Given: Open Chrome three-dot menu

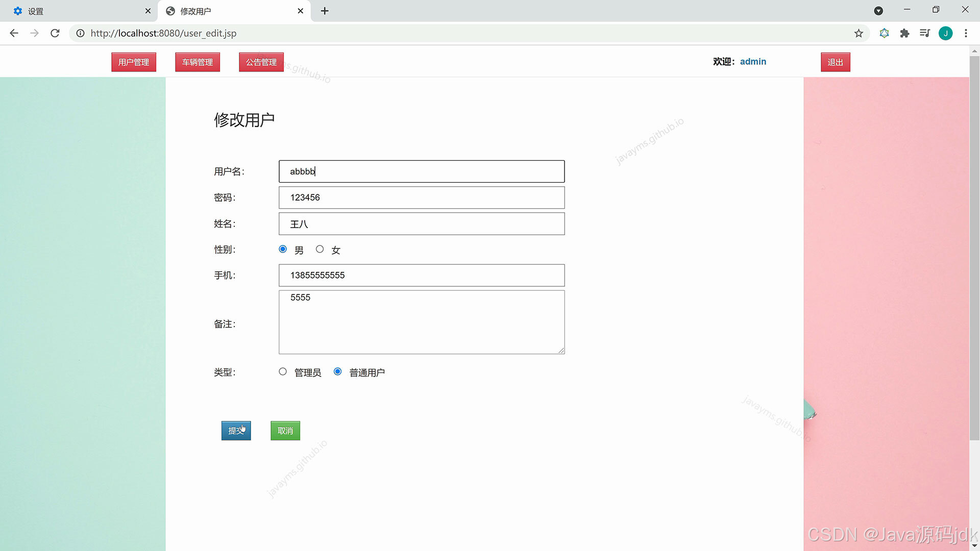Looking at the screenshot, I should click(966, 33).
